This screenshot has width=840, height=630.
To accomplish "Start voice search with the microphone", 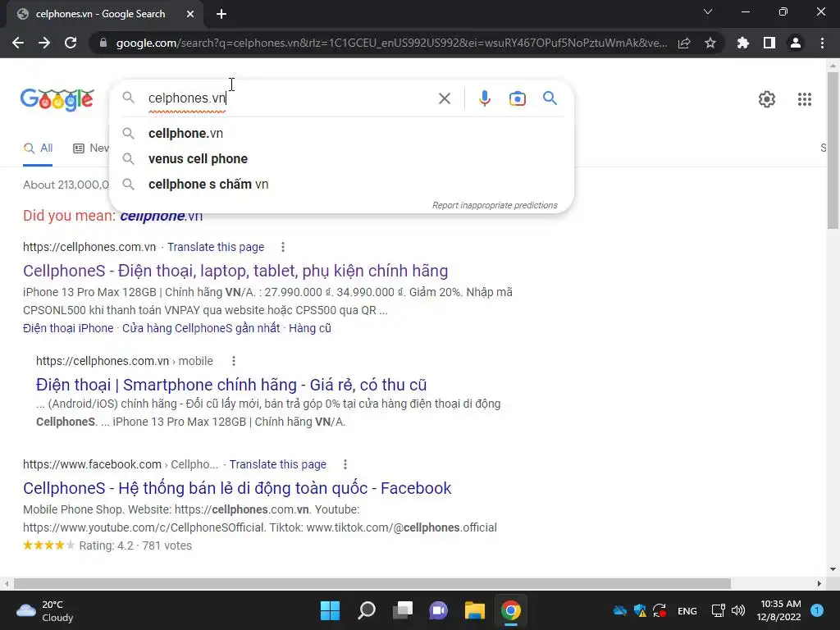I will tap(484, 98).
